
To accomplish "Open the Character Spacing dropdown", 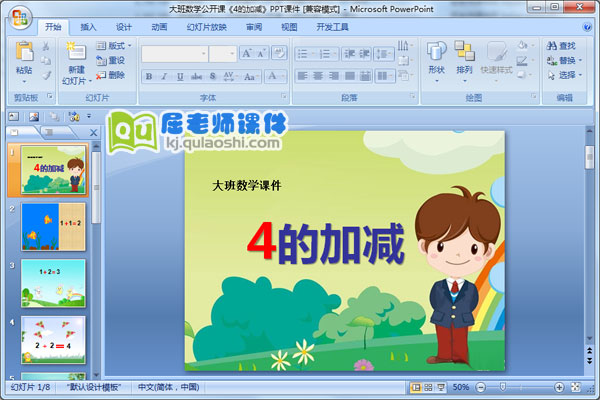I will pyautogui.click(x=230, y=77).
